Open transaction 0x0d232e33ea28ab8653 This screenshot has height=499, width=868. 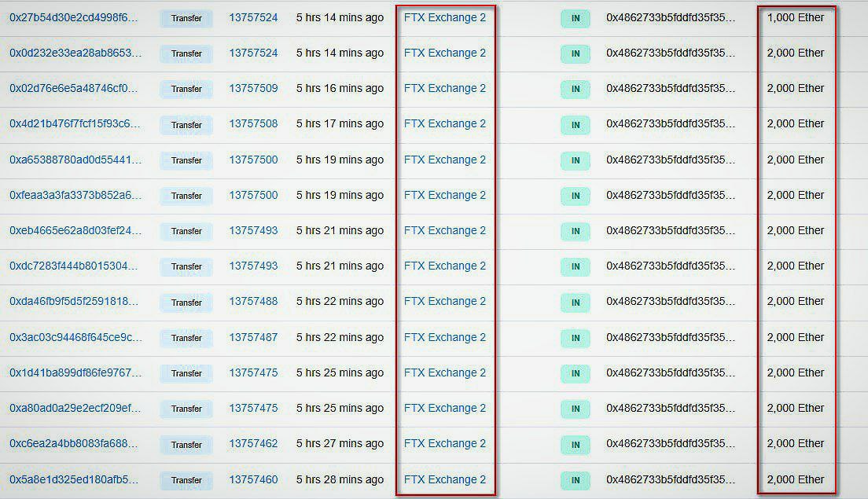click(75, 53)
